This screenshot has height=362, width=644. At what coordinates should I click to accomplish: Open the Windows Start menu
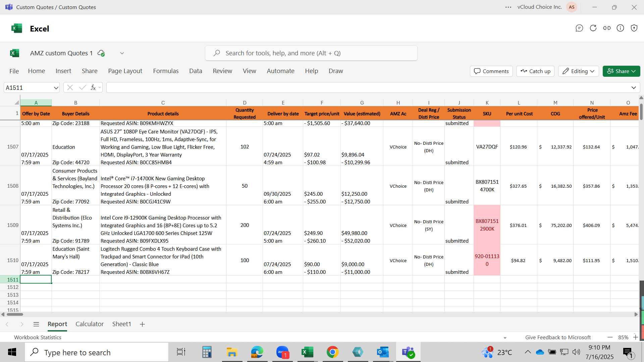(12, 352)
